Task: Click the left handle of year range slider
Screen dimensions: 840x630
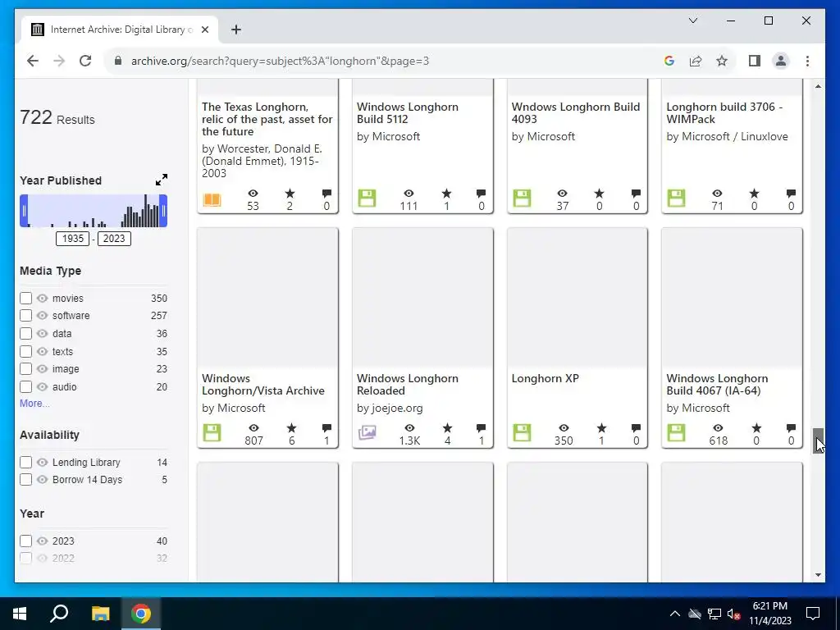Action: point(24,211)
